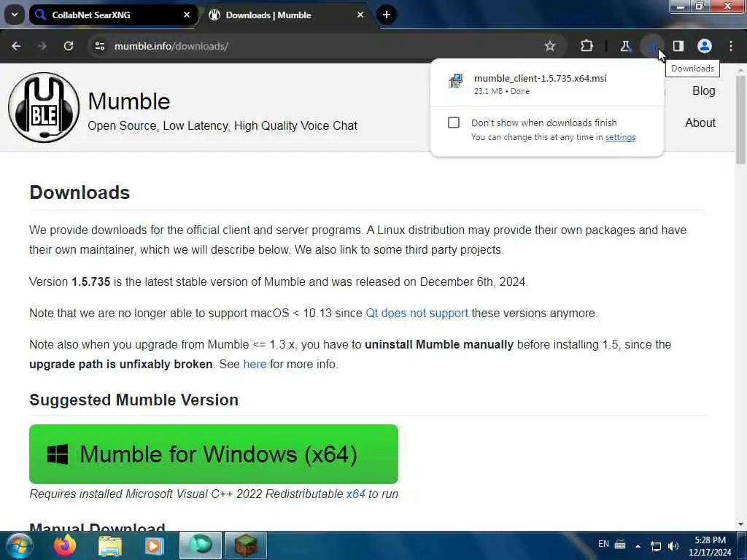Click the EN language indicator
Image resolution: width=747 pixels, height=560 pixels.
603,544
